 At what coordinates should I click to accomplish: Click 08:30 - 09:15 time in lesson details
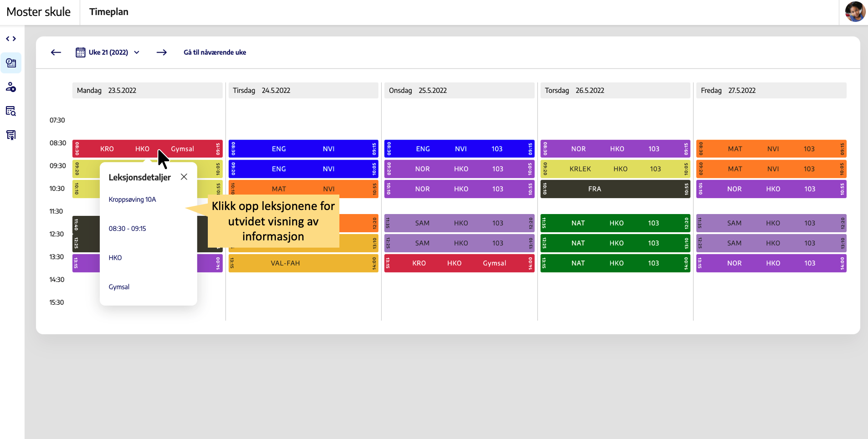[x=127, y=229]
